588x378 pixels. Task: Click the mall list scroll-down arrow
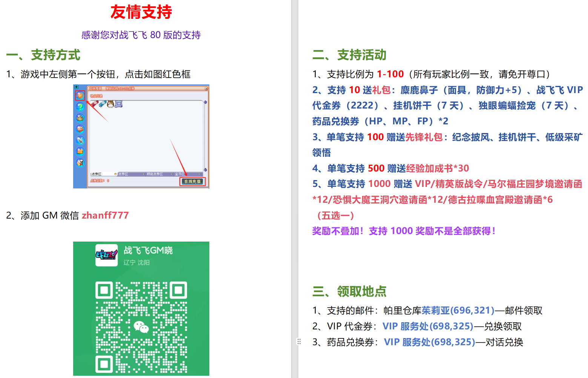[x=205, y=170]
